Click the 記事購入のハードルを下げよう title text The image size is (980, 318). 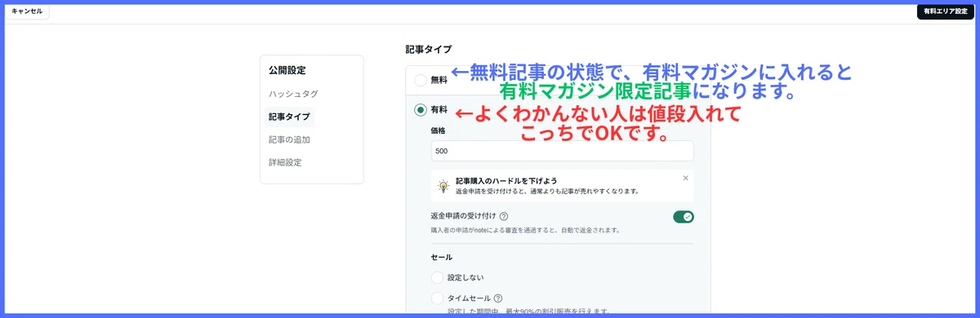507,180
